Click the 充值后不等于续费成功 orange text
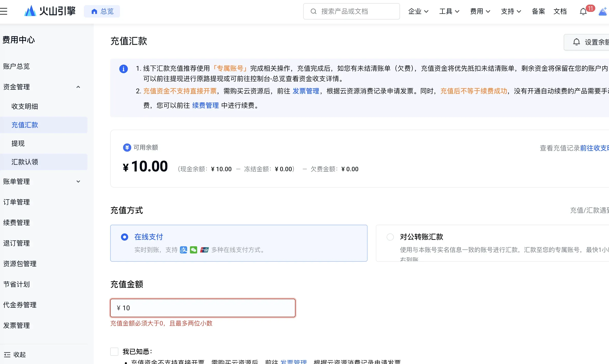 474,91
